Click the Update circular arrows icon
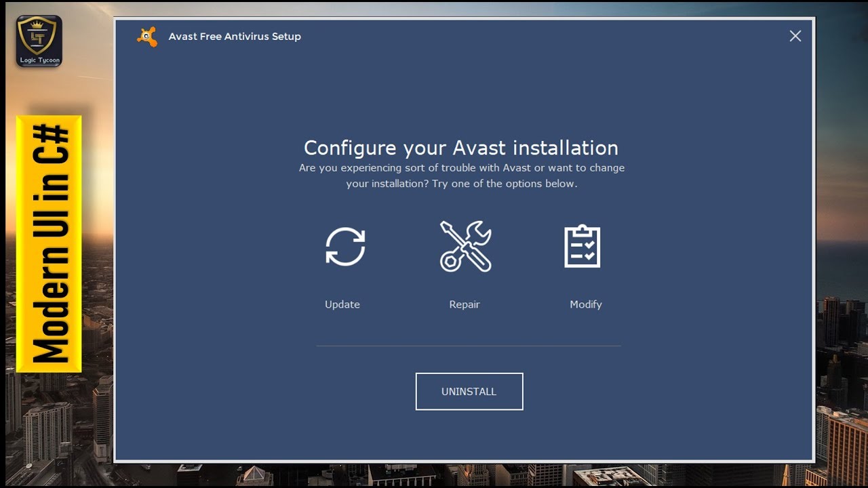The height and width of the screenshot is (488, 868). point(345,246)
